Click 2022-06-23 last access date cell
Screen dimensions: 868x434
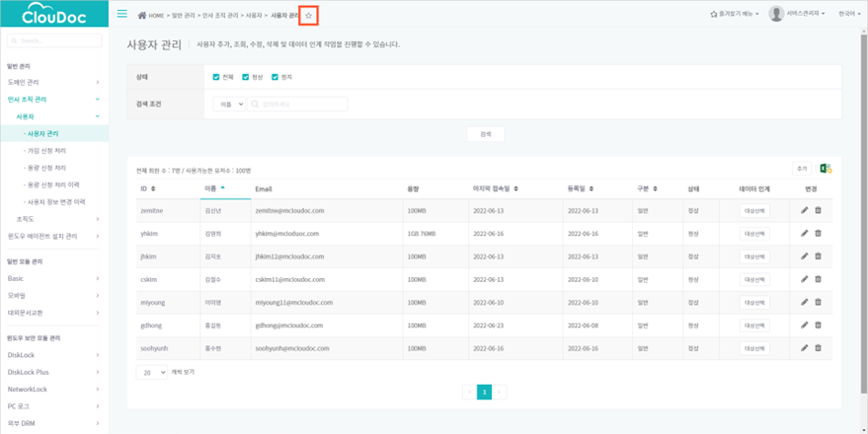(487, 325)
